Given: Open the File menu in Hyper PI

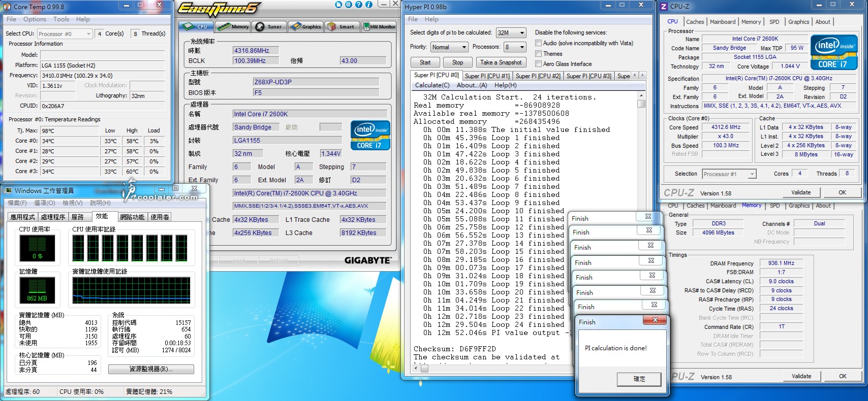Looking at the screenshot, I should pyautogui.click(x=413, y=19).
